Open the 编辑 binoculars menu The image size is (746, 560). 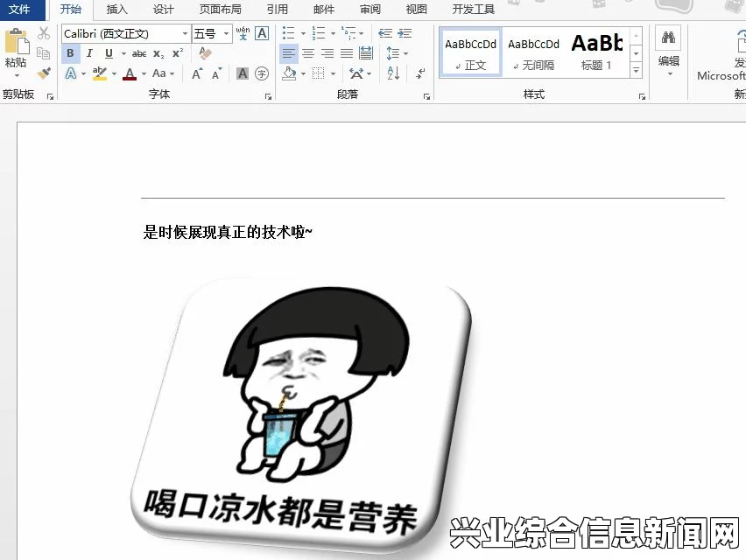coord(668,52)
